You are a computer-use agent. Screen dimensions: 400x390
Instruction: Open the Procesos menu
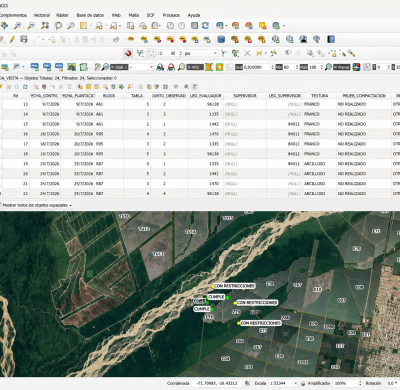tap(171, 15)
